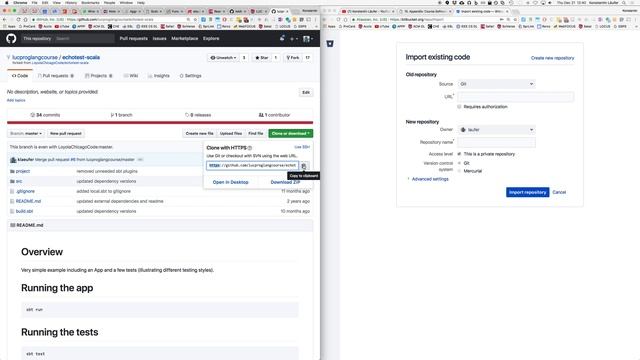Open the project folder in the GitHub file list
Viewport: 640px width, 360px height.
point(23,171)
